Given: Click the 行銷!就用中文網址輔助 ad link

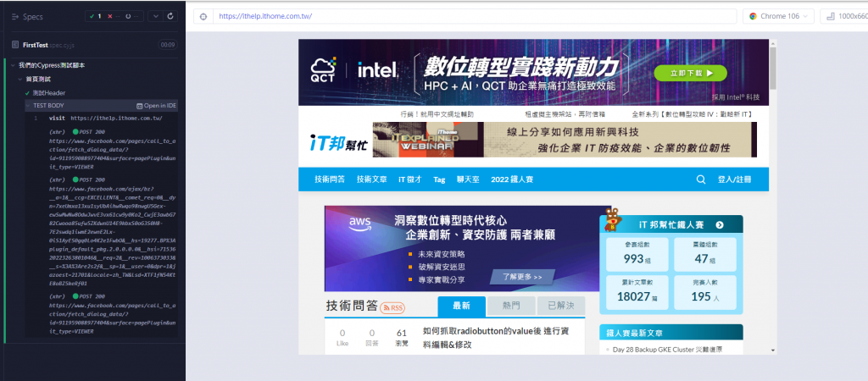Looking at the screenshot, I should [437, 114].
